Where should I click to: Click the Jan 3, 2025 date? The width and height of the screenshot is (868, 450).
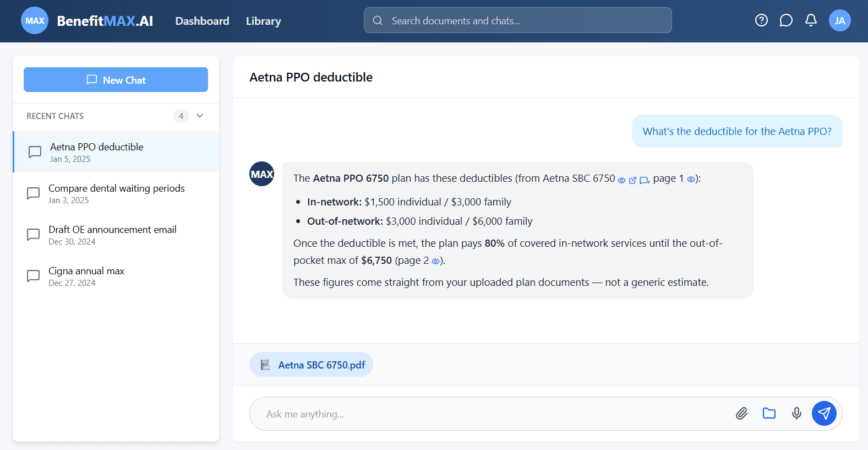point(68,200)
